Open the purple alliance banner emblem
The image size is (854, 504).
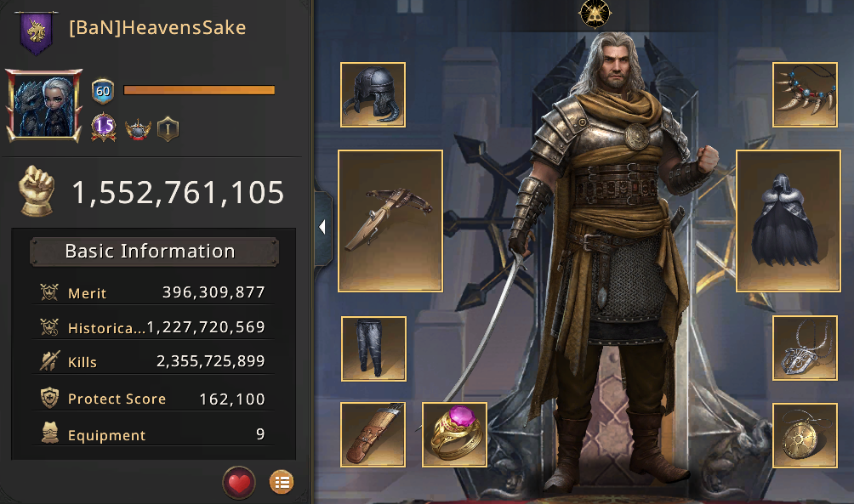click(37, 32)
